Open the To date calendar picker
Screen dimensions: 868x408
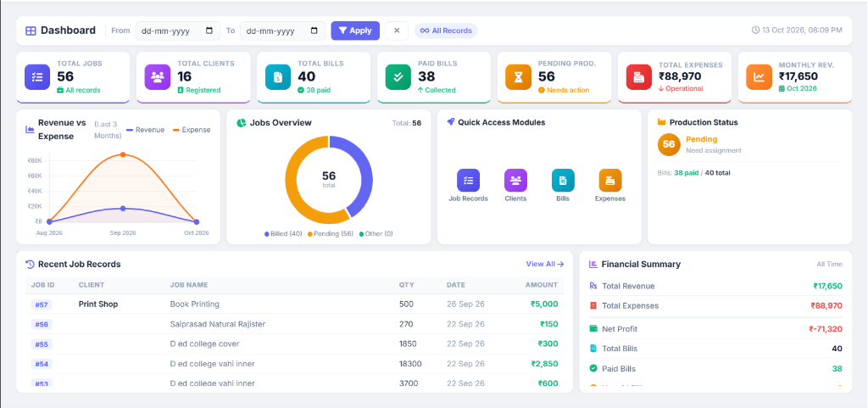click(314, 31)
